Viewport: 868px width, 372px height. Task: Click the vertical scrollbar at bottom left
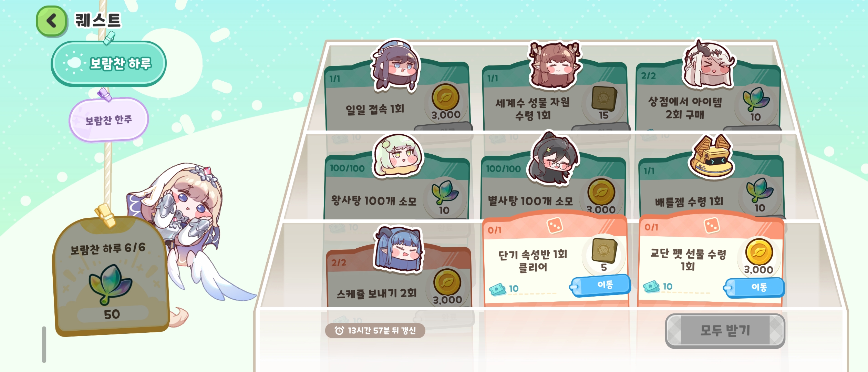pos(44,344)
